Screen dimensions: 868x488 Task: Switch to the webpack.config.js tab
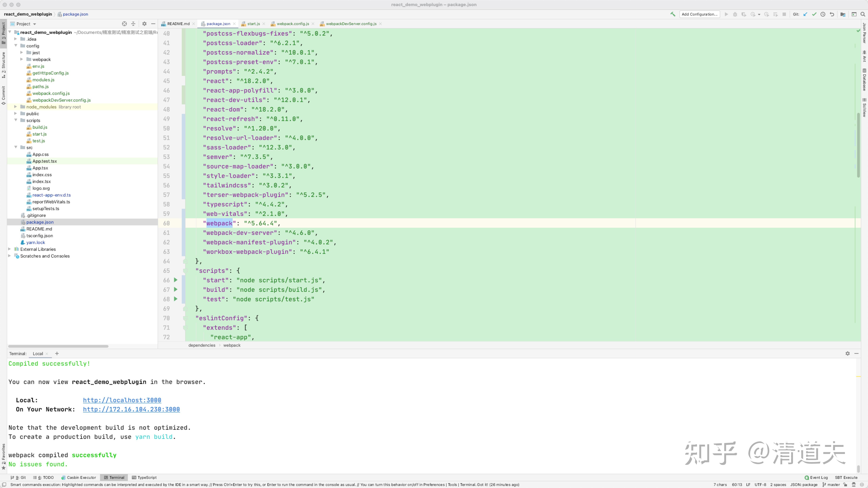[x=292, y=24]
